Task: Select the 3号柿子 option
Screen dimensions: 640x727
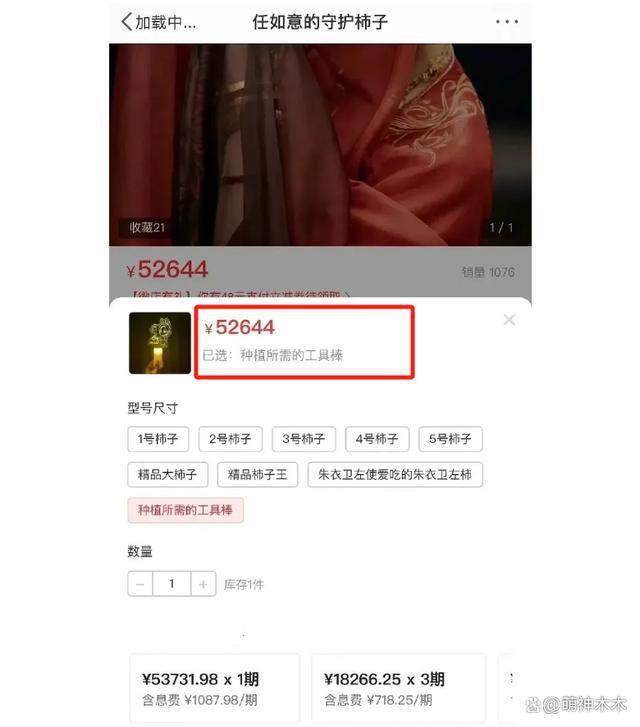Action: point(304,439)
